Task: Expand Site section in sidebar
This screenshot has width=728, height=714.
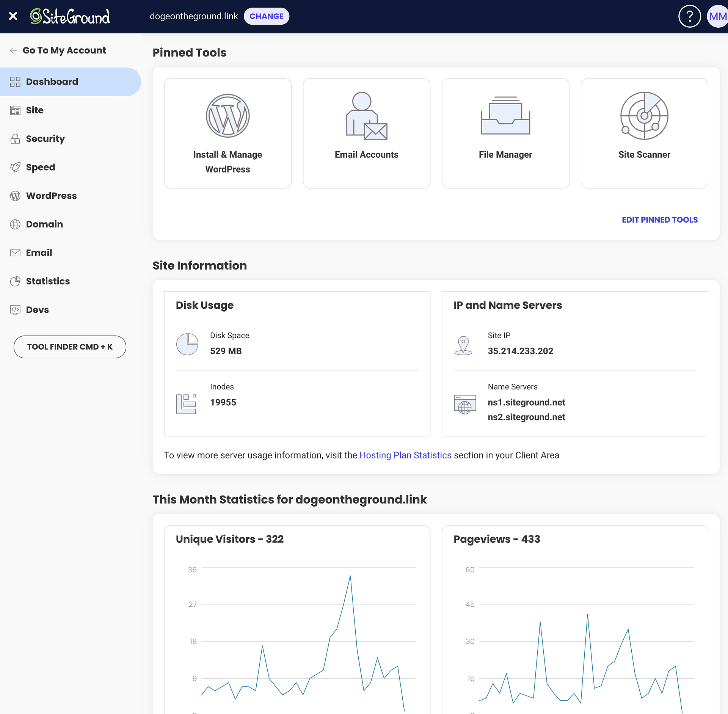Action: [x=35, y=110]
